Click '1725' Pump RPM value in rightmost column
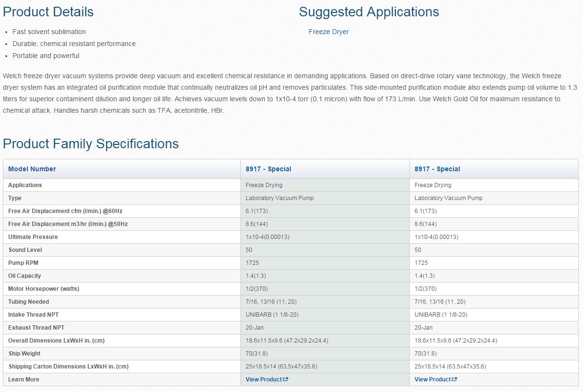583x392 pixels. pyautogui.click(x=421, y=263)
